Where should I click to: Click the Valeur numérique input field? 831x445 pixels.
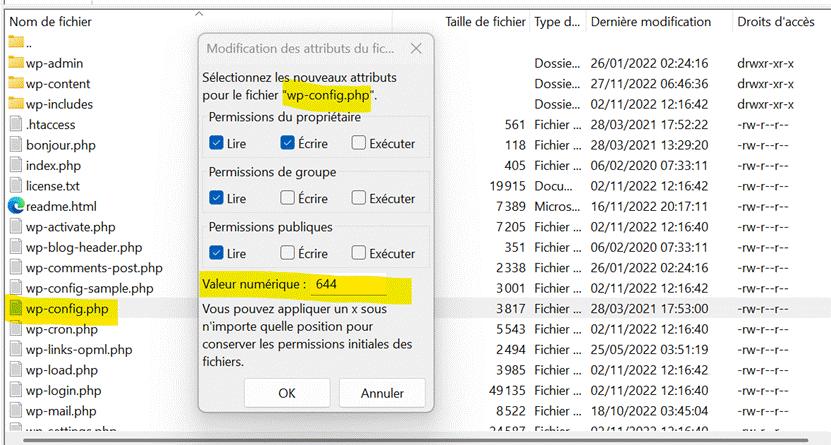tap(347, 285)
